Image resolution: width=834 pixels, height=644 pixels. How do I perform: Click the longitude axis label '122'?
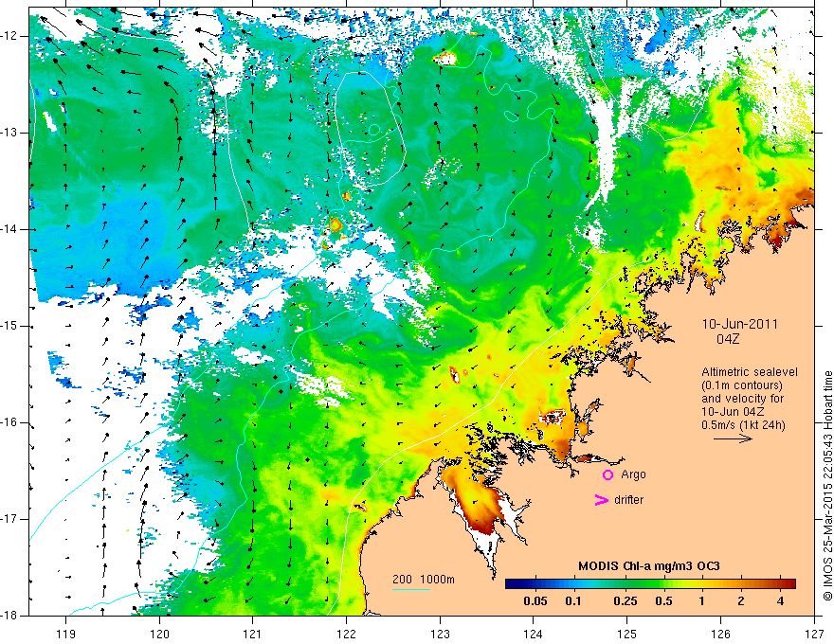point(346,635)
